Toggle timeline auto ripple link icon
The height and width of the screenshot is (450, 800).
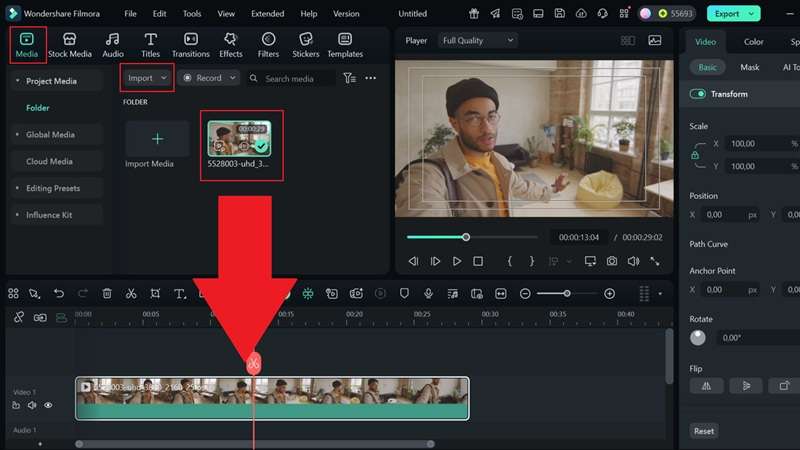[x=19, y=317]
